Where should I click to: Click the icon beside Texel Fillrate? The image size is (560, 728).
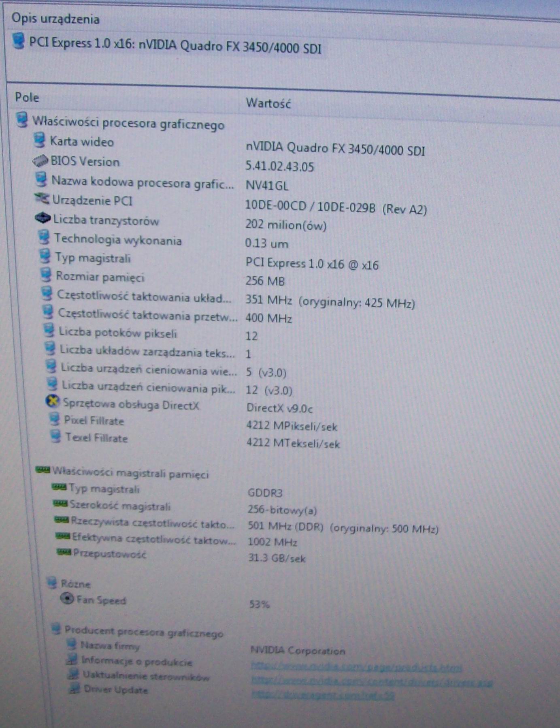point(55,437)
